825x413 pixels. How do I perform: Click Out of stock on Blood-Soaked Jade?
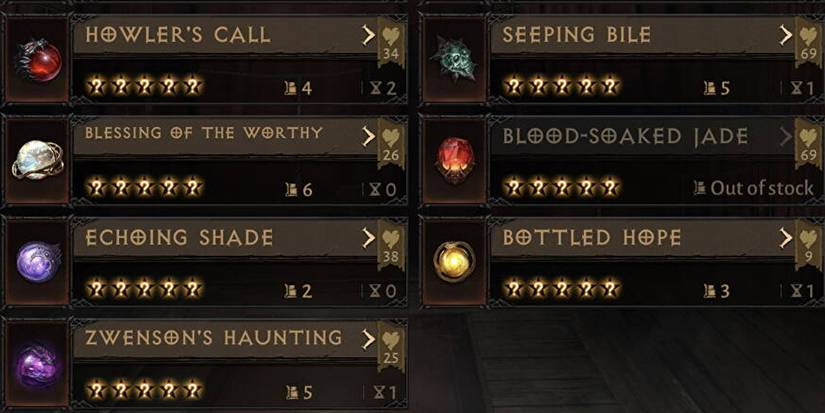coord(753,188)
